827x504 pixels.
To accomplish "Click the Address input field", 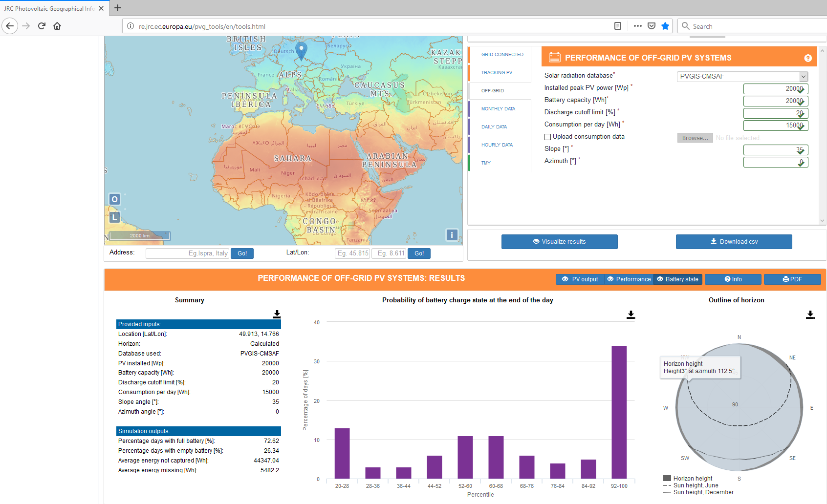I will click(x=187, y=253).
